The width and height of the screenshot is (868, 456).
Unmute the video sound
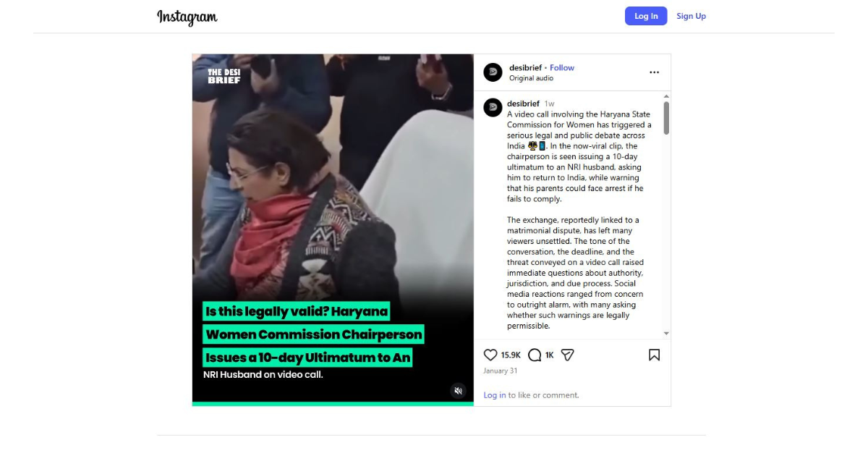(x=458, y=391)
